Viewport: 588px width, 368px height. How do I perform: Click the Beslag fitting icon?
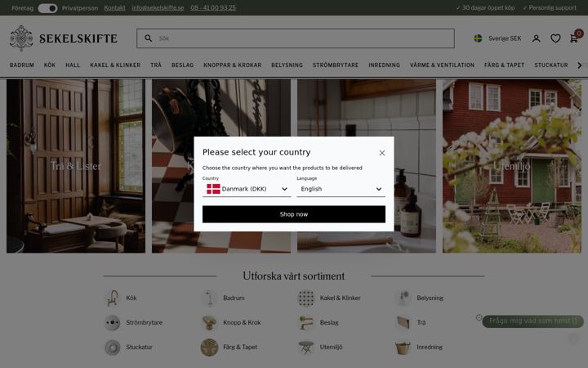306,322
